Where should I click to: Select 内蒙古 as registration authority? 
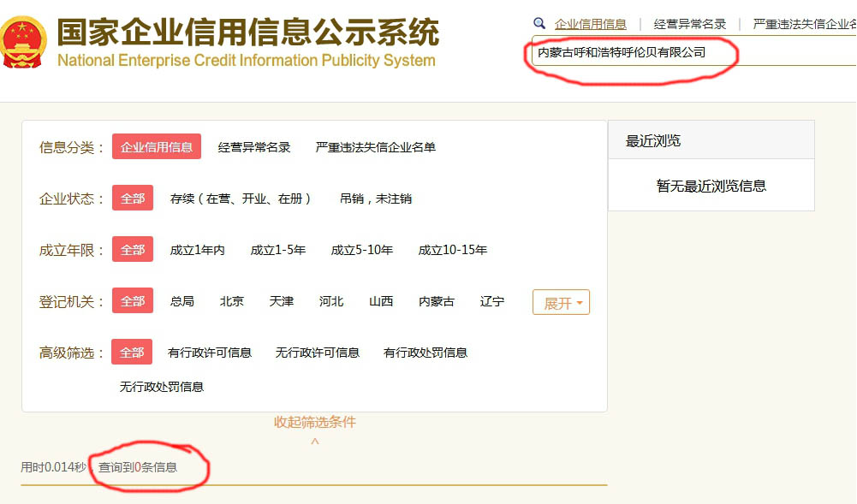[x=435, y=301]
